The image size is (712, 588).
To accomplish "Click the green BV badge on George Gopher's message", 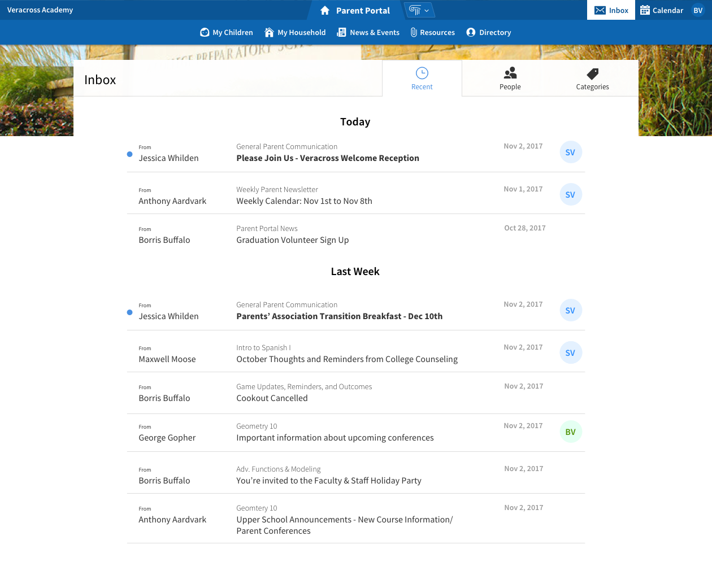I will click(570, 432).
